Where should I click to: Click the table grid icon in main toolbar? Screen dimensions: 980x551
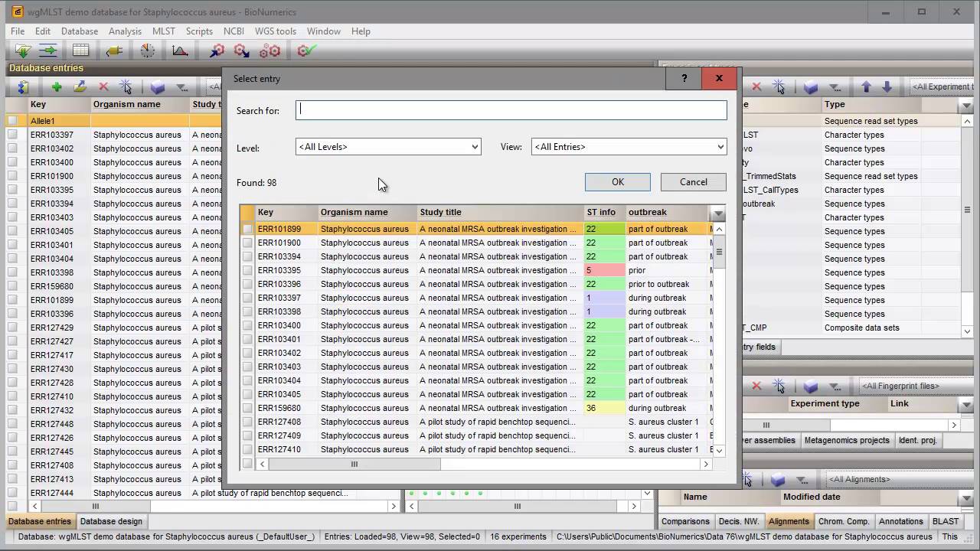80,51
